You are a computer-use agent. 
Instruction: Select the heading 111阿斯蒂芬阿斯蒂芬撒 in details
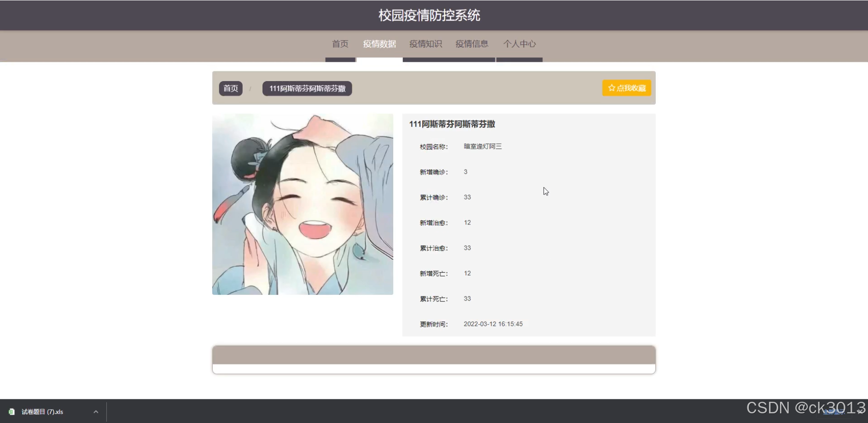click(452, 124)
